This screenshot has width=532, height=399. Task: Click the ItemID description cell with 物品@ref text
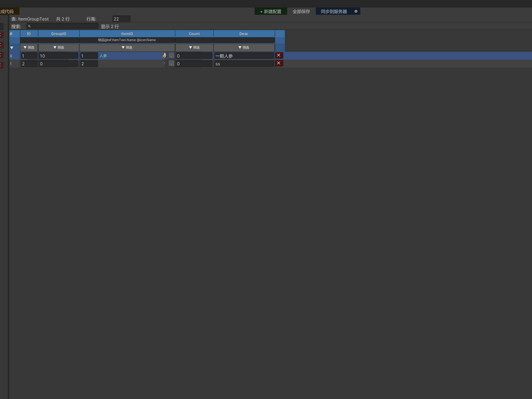[x=127, y=40]
